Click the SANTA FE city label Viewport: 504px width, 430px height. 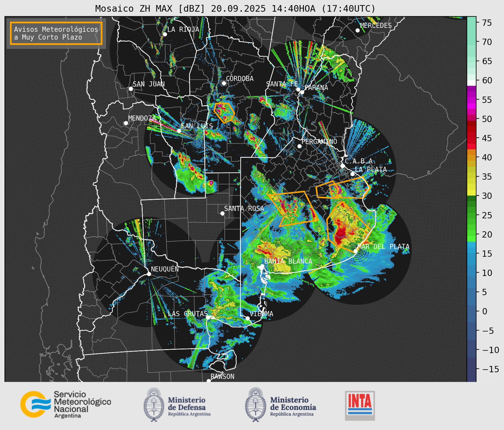click(282, 84)
